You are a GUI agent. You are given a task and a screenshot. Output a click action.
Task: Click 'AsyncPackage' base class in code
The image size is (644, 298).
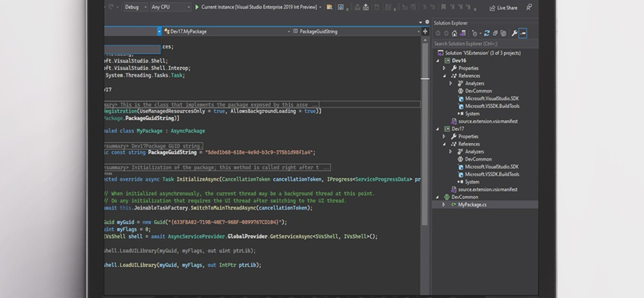click(188, 131)
